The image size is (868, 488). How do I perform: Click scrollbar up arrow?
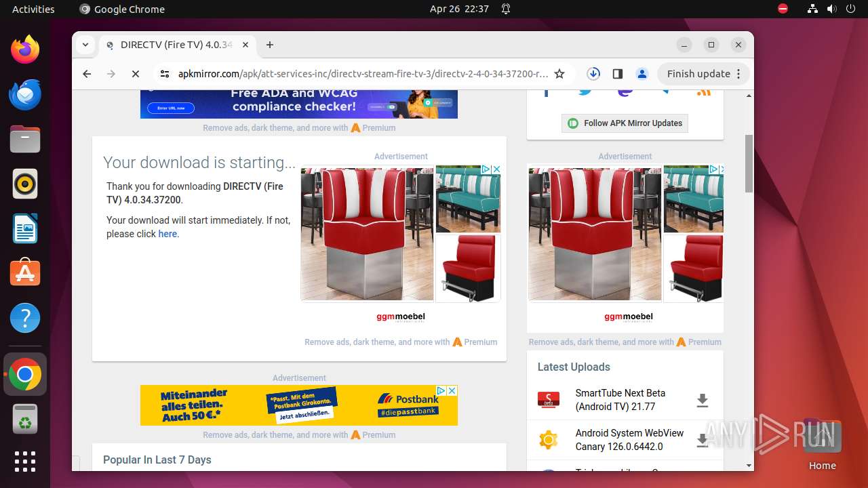click(749, 95)
